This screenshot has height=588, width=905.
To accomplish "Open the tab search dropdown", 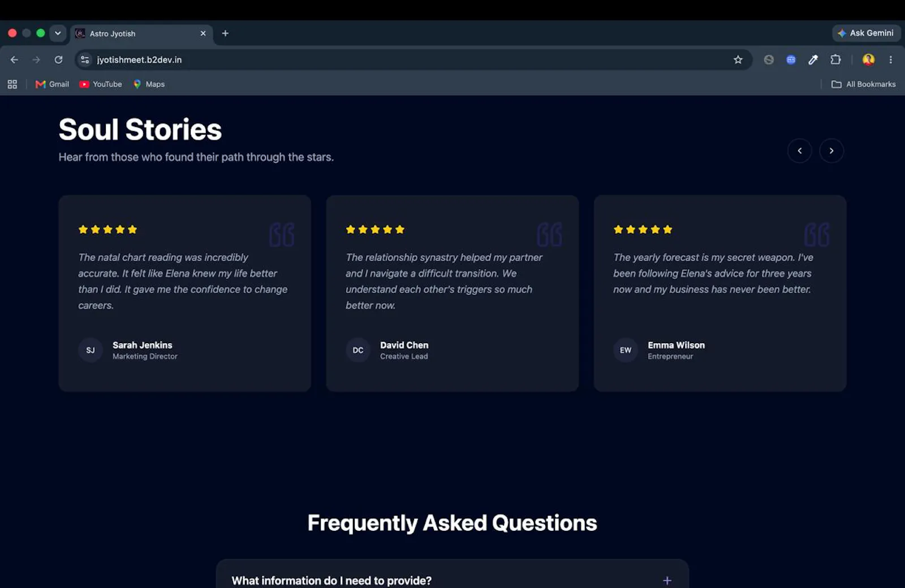I will (58, 33).
